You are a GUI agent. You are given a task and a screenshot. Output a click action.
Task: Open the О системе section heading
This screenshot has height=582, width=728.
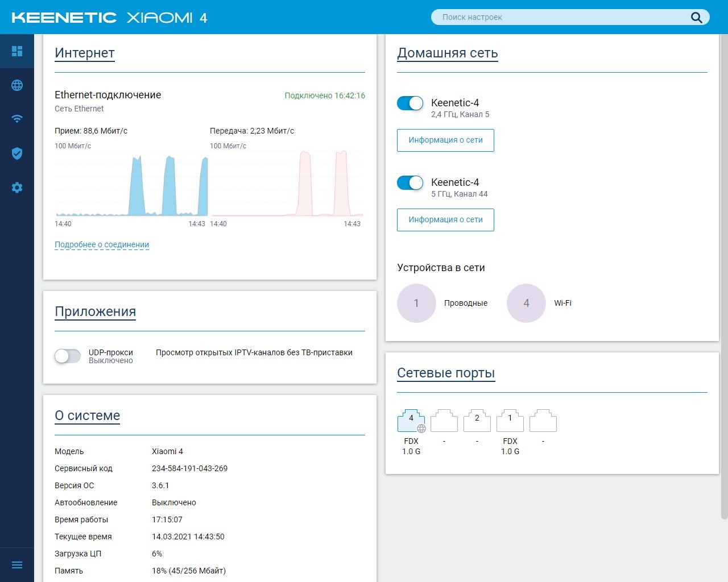88,415
